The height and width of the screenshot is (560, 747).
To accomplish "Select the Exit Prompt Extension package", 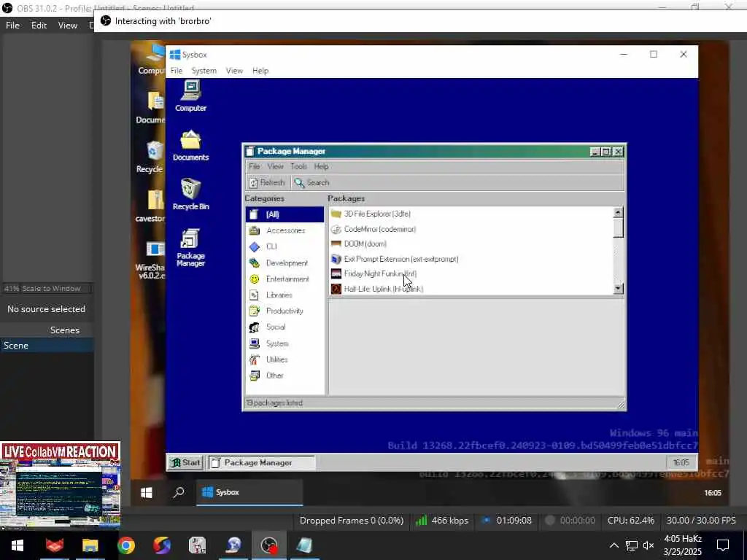I will 471,259.
